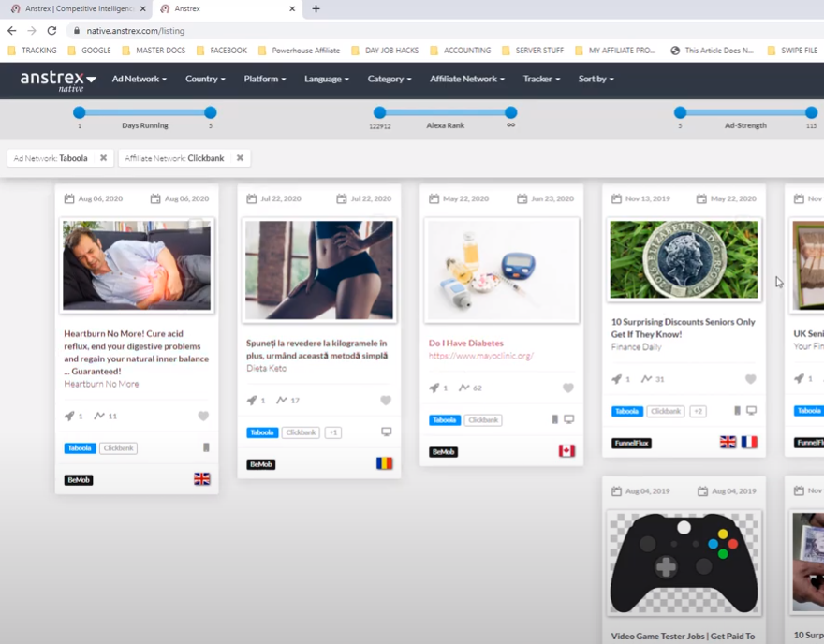Image resolution: width=824 pixels, height=644 pixels.
Task: Click the desktop icon on Diabetes card
Action: 569,419
